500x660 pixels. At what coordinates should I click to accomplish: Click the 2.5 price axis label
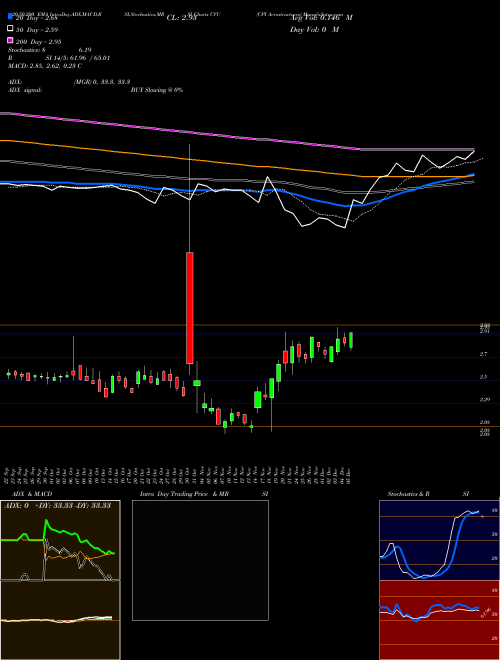click(x=484, y=377)
